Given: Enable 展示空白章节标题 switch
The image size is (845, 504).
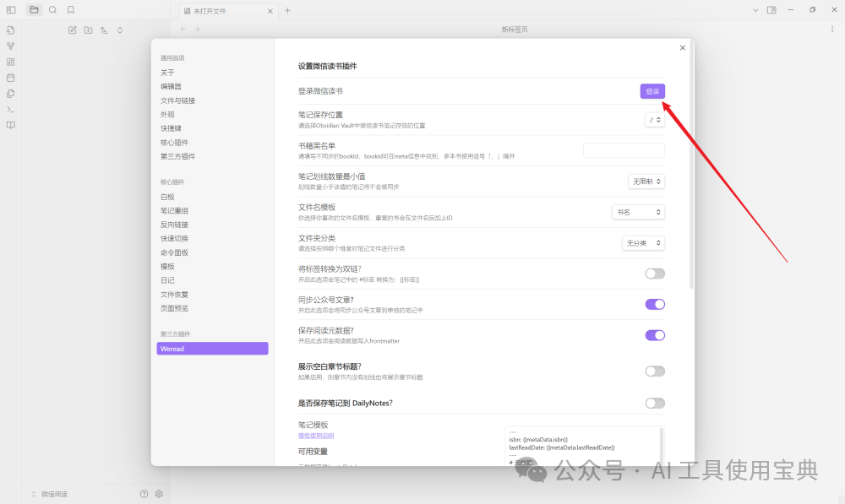Looking at the screenshot, I should [655, 371].
